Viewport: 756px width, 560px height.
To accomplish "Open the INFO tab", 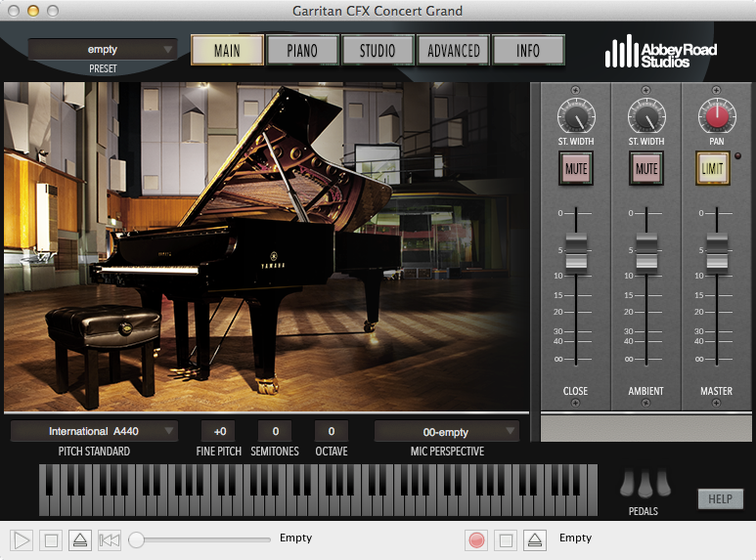I will coord(528,50).
